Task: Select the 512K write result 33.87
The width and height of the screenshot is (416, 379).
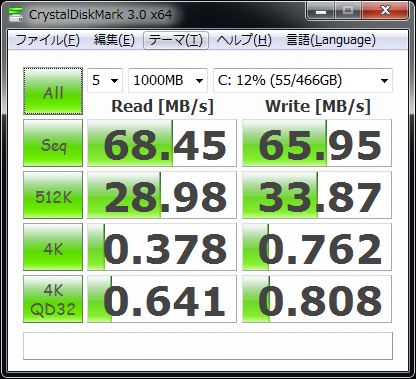Action: click(x=317, y=195)
